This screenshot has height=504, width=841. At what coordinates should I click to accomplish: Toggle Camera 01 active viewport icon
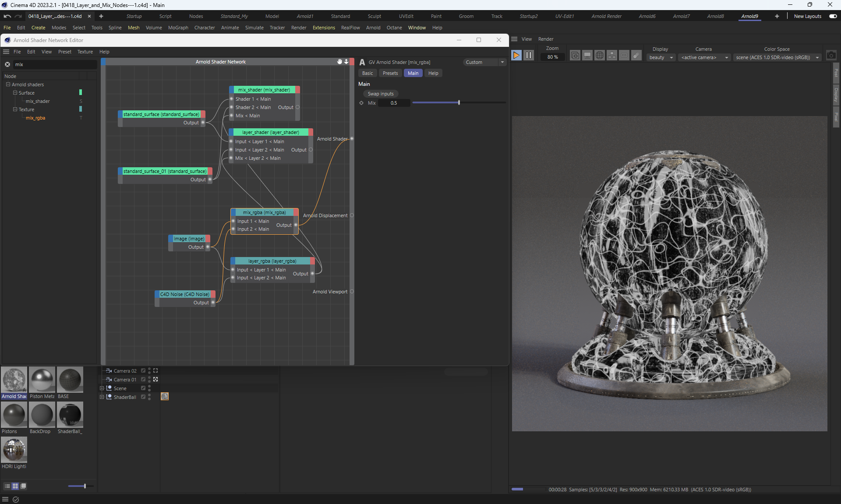(x=155, y=380)
